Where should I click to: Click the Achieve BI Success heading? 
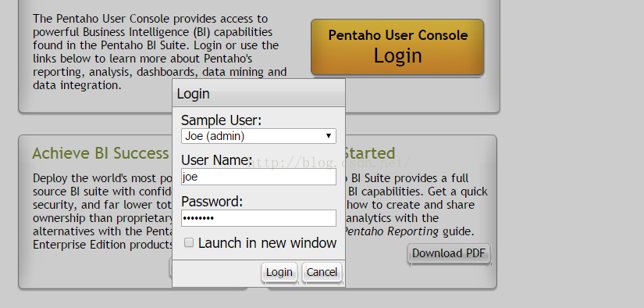(x=101, y=153)
